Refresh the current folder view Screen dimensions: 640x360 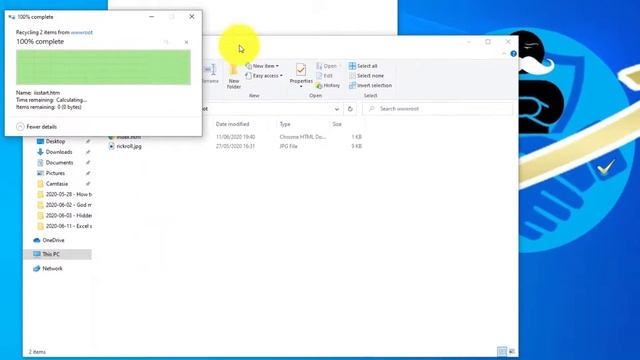click(x=350, y=109)
